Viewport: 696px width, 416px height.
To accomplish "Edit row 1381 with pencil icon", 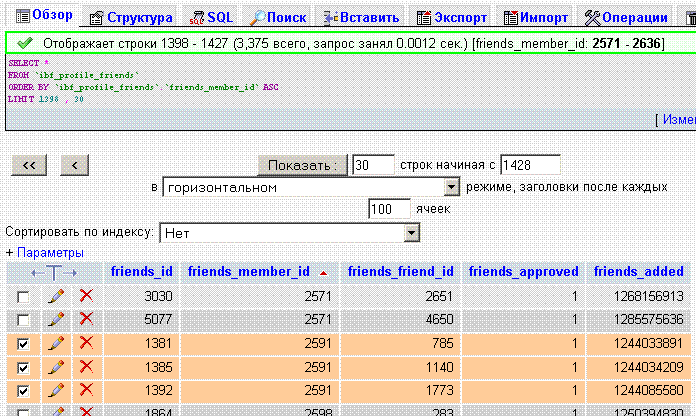I will pos(56,343).
